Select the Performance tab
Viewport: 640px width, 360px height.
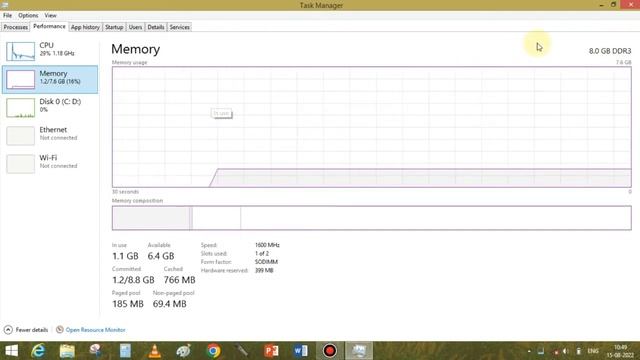49,26
